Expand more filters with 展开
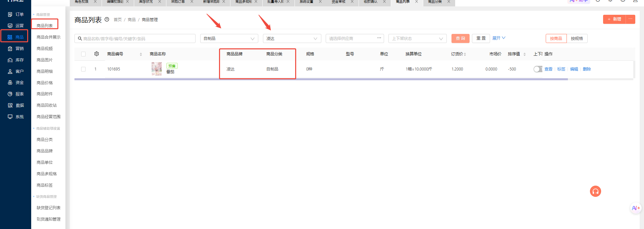 (499, 38)
